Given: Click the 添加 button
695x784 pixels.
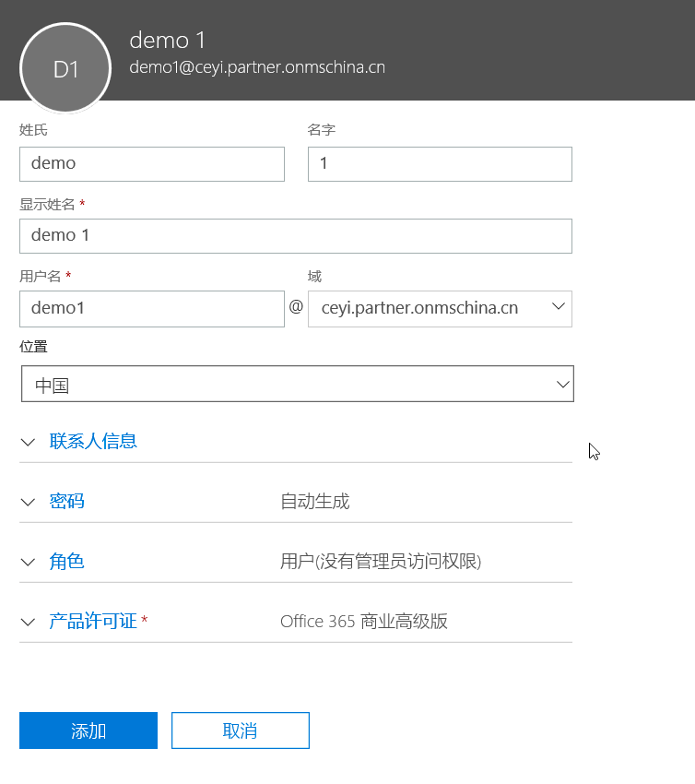Looking at the screenshot, I should pos(88,731).
